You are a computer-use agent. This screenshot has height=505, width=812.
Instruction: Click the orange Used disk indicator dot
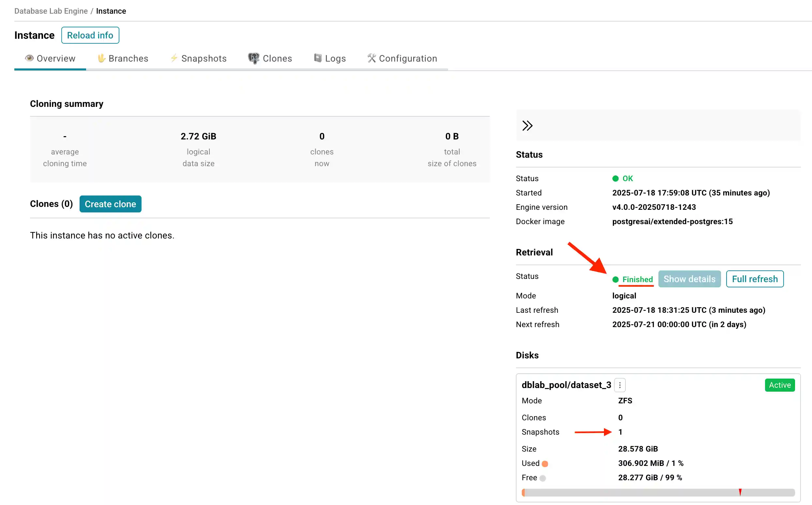click(545, 463)
